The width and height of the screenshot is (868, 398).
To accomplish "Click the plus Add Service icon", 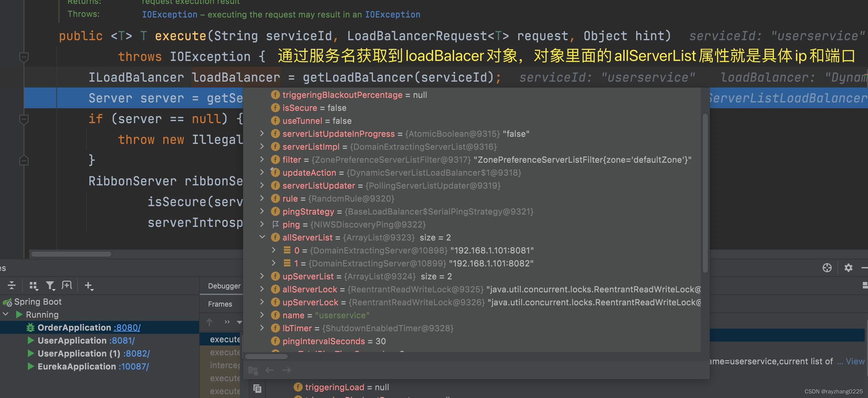I will coord(88,286).
